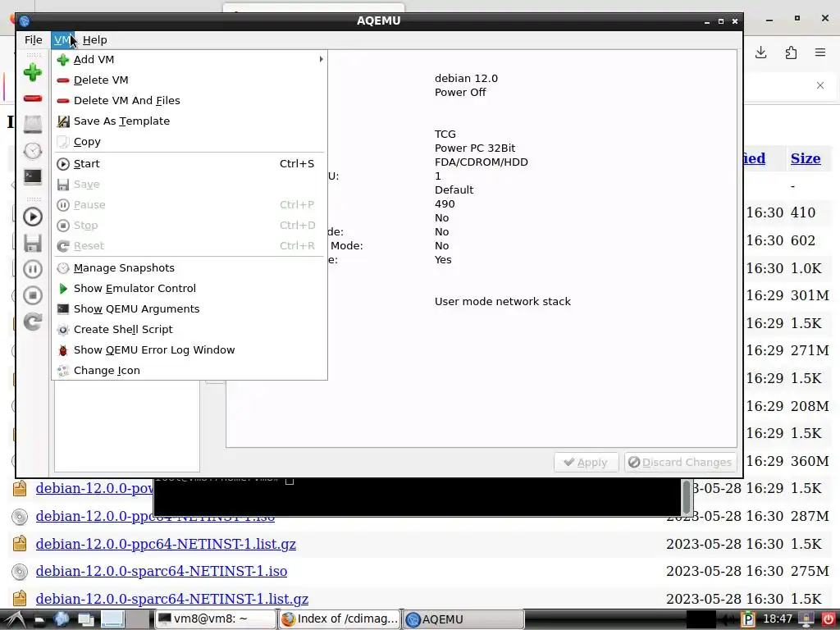Click the browser extensions puzzle icon
The height and width of the screenshot is (630, 840).
pos(791,52)
